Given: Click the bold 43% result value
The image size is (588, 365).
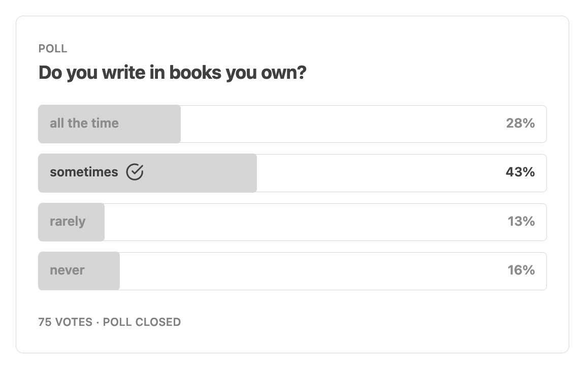Looking at the screenshot, I should pos(520,172).
